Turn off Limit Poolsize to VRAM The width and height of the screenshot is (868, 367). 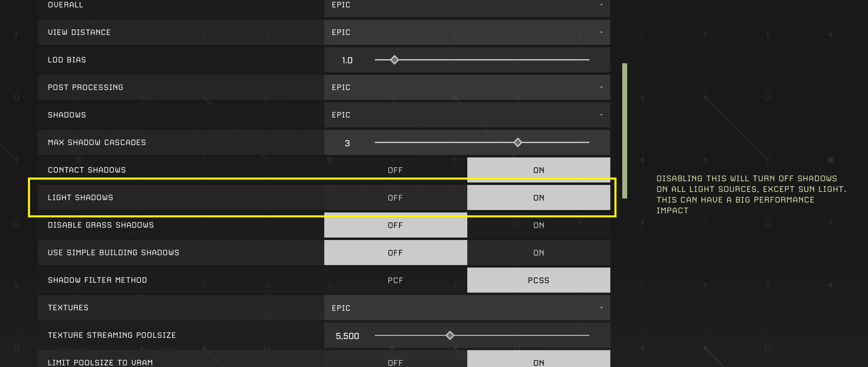[x=395, y=362]
